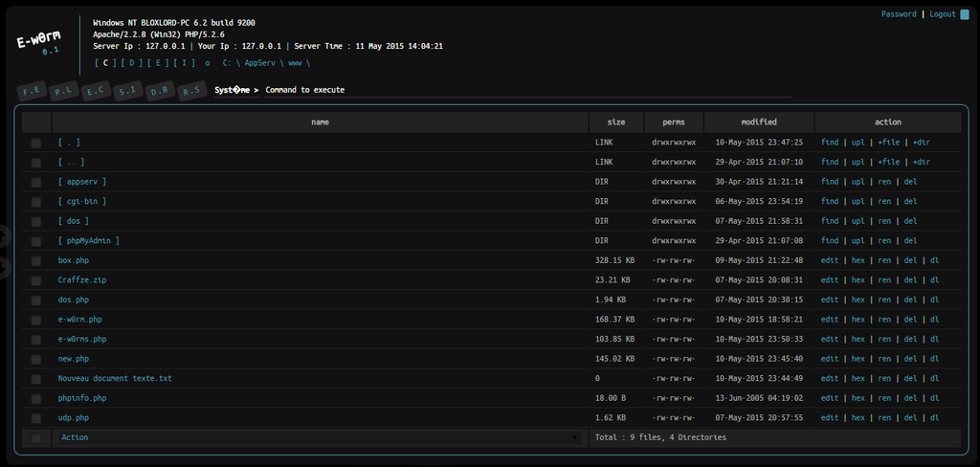This screenshot has width=980, height=467.
Task: Edit new.php
Action: (830, 359)
